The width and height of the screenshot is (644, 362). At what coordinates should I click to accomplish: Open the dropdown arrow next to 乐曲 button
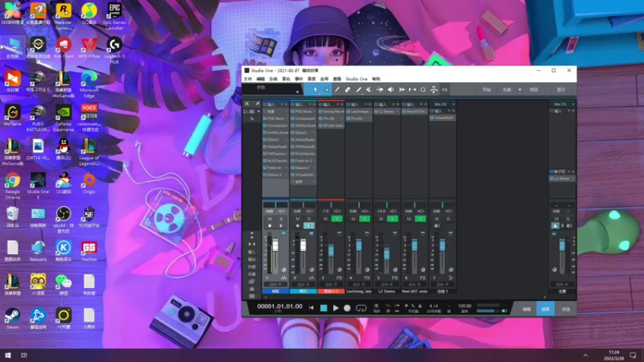click(519, 89)
